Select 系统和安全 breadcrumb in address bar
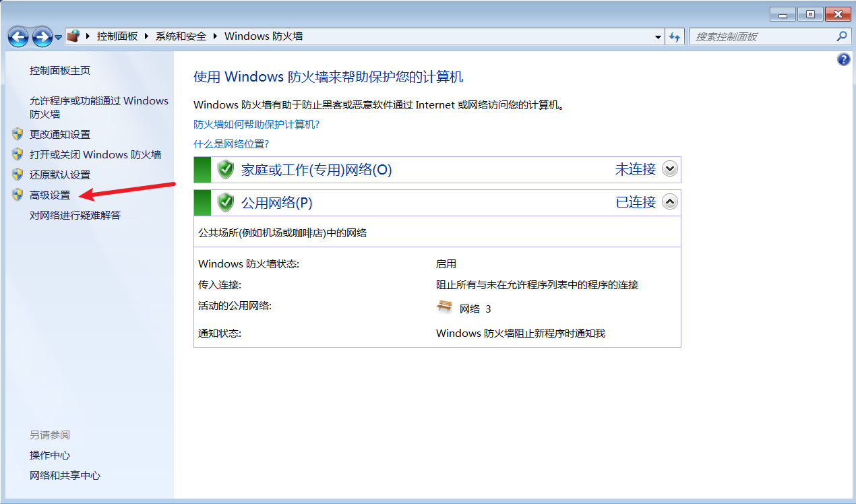 coord(181,36)
